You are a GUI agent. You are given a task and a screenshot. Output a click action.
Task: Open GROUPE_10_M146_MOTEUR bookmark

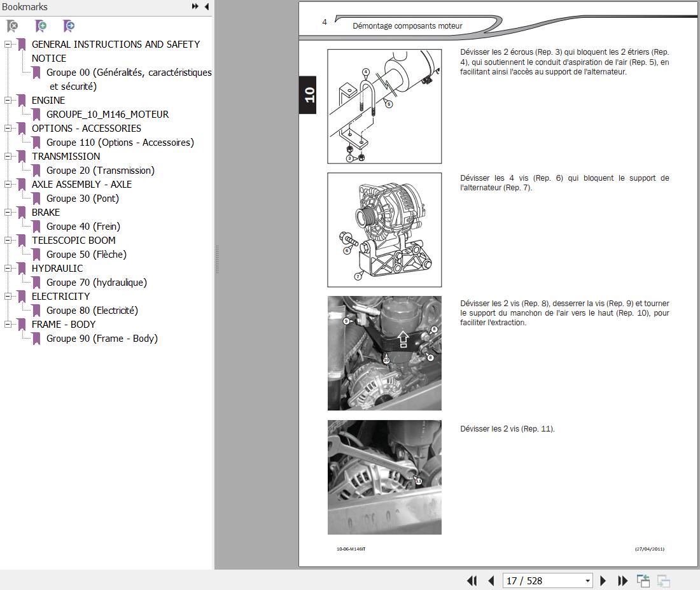(108, 115)
